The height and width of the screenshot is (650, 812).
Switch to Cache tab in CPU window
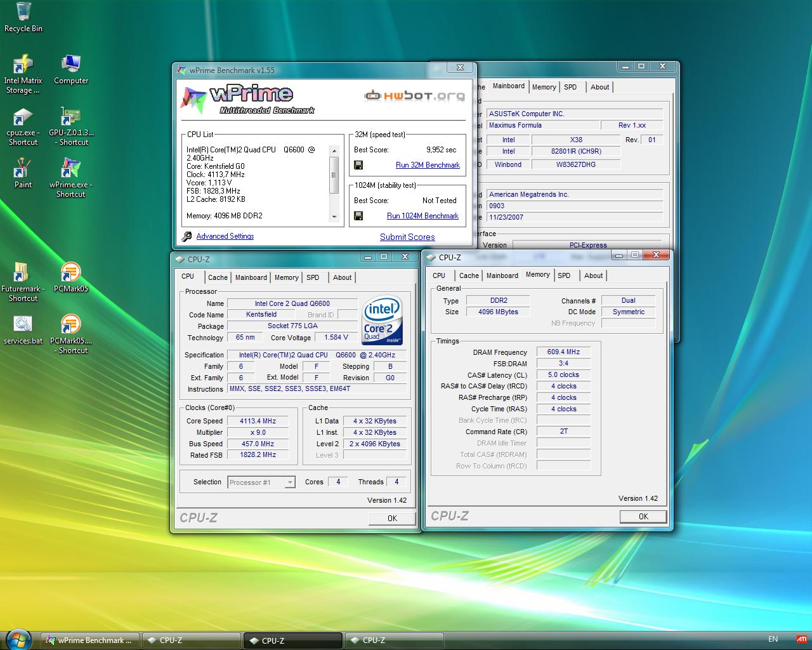click(x=218, y=277)
